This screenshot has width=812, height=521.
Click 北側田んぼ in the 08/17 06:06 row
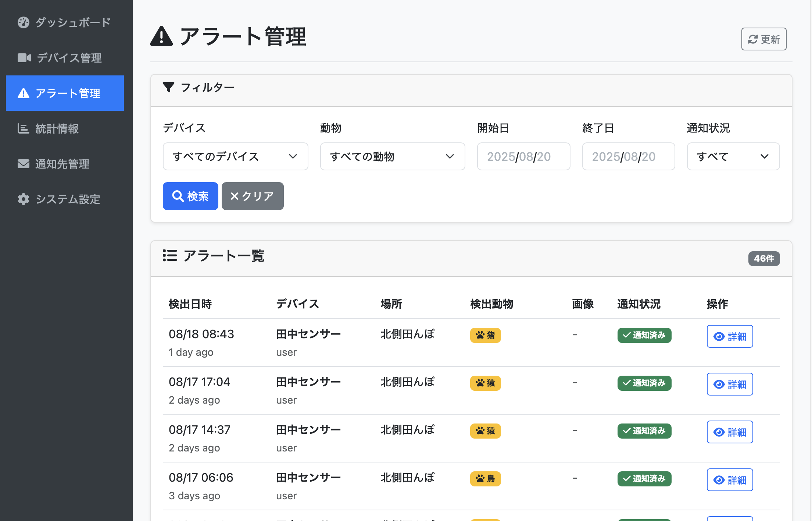pos(407,478)
